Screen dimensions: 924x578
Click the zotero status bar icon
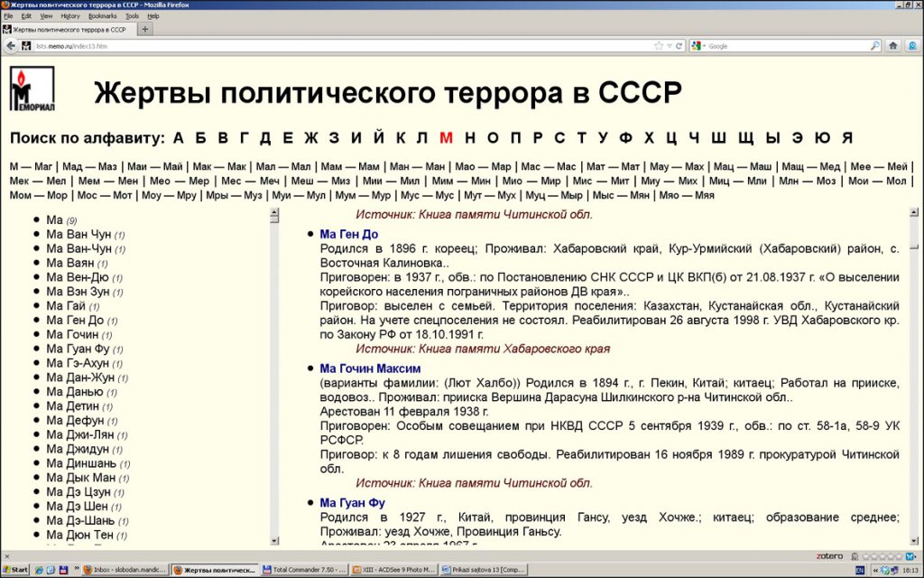click(832, 555)
